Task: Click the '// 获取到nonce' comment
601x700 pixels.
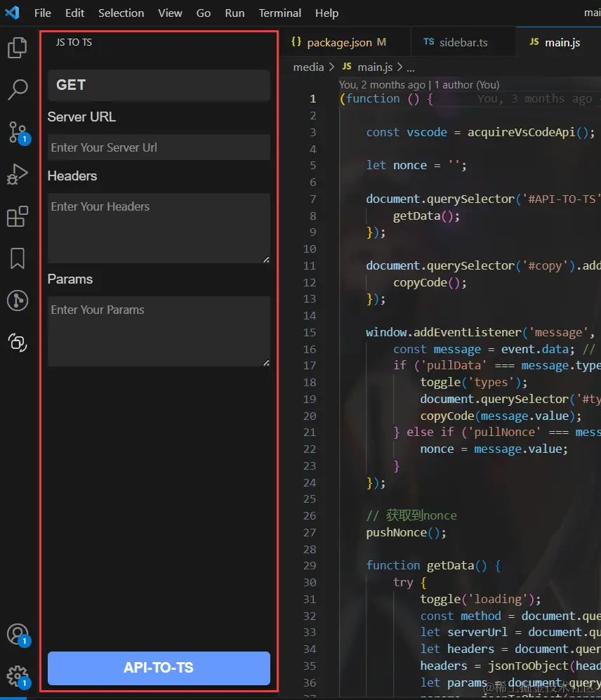Action: (411, 515)
